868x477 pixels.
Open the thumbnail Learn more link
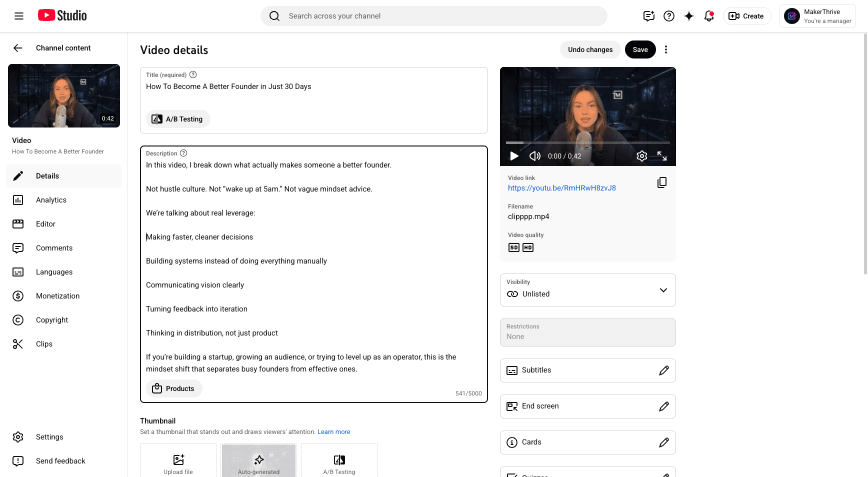pyautogui.click(x=333, y=432)
